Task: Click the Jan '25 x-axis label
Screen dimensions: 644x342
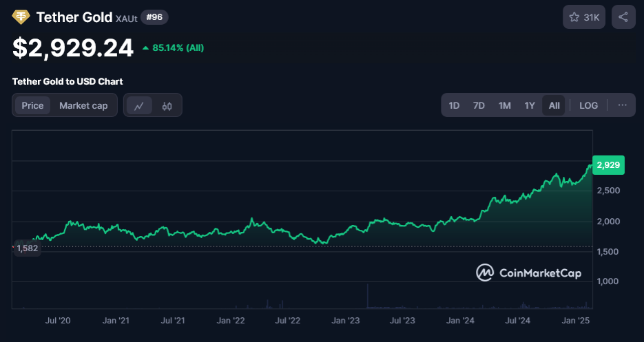Action: [x=575, y=320]
